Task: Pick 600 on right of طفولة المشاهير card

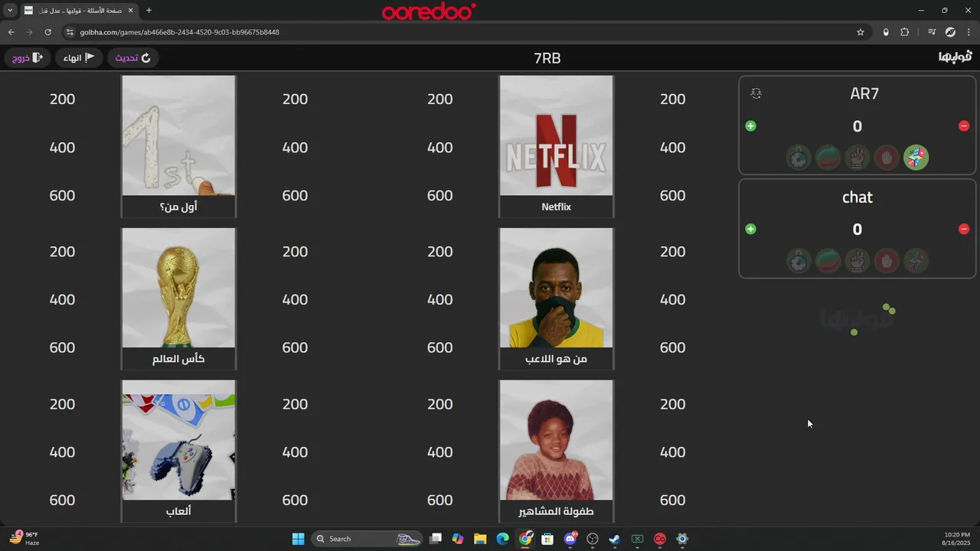Action: pos(672,500)
